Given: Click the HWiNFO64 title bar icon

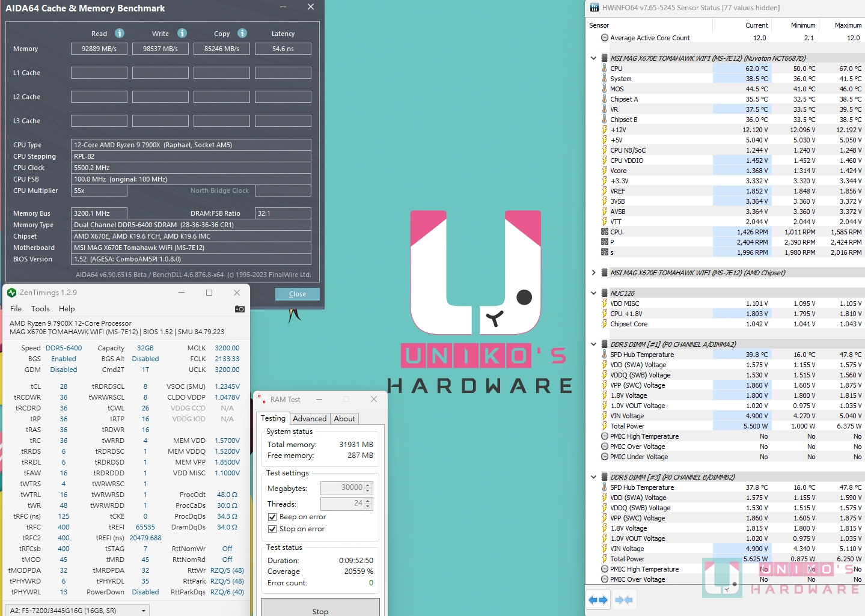Looking at the screenshot, I should [x=594, y=8].
